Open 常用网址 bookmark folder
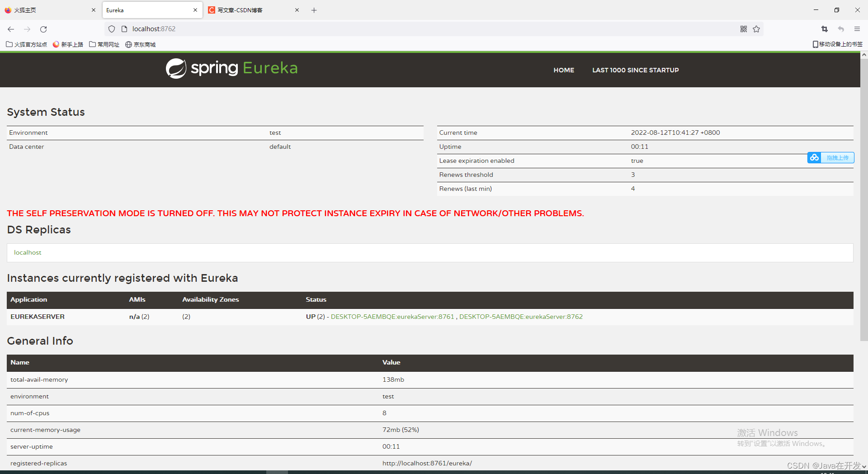 click(x=104, y=44)
